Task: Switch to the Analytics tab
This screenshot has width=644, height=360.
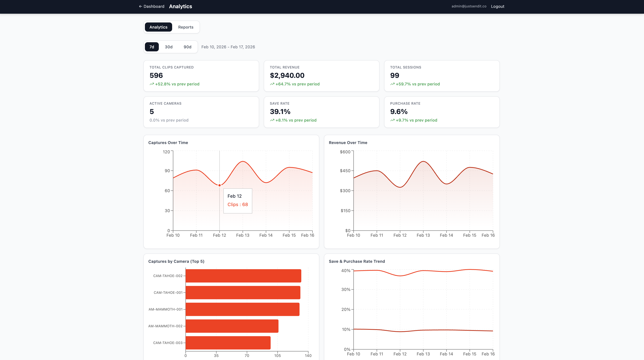Action: point(158,27)
